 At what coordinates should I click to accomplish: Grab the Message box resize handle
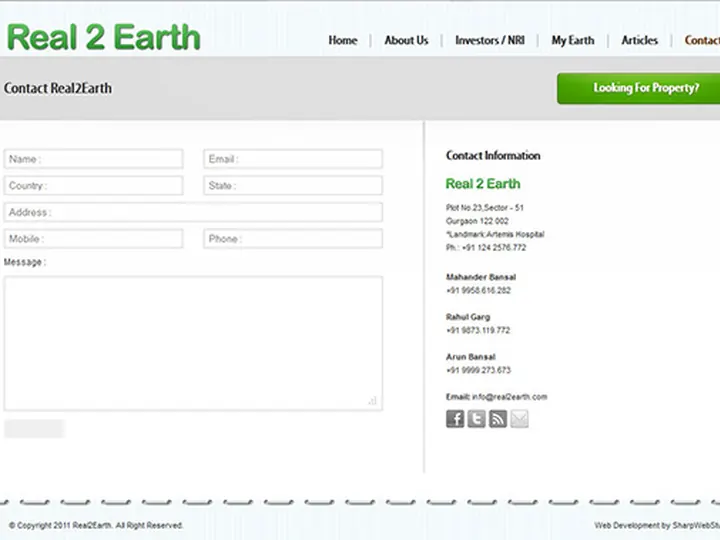pos(372,401)
